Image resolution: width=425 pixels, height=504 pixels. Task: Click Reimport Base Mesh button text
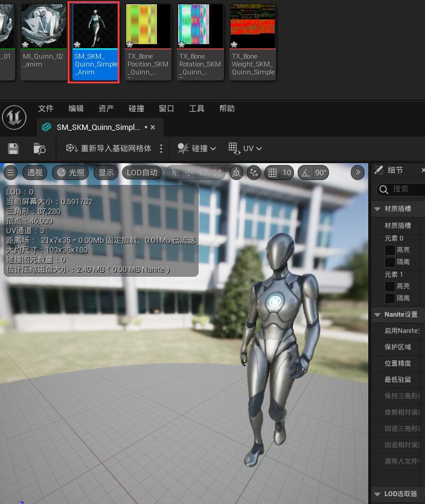[116, 148]
